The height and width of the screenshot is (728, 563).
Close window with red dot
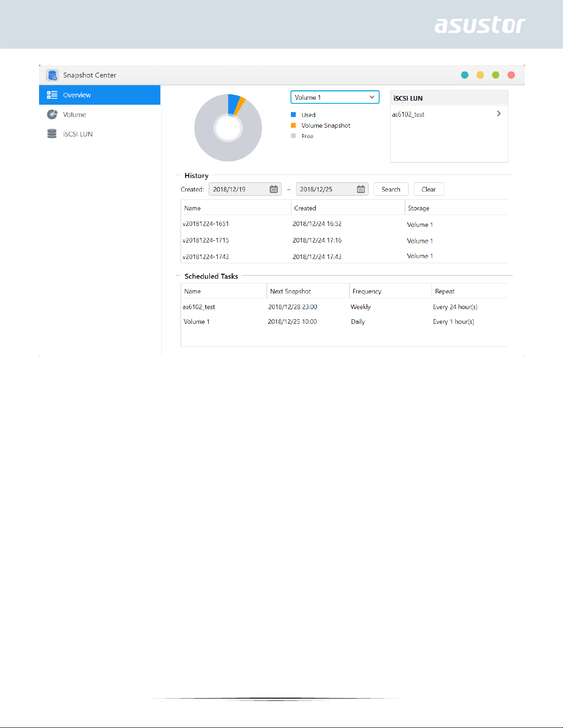click(x=511, y=75)
